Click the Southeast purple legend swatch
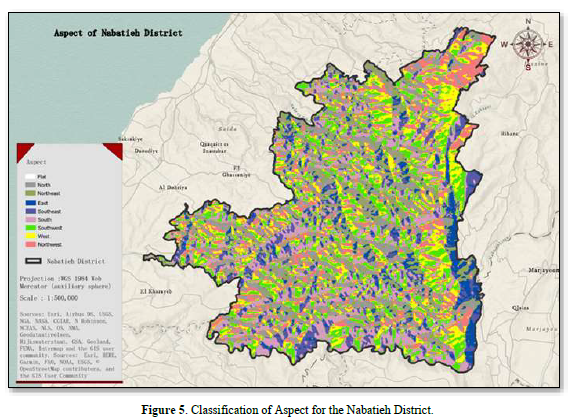Image resolution: width=570 pixels, height=419 pixels. [x=30, y=211]
